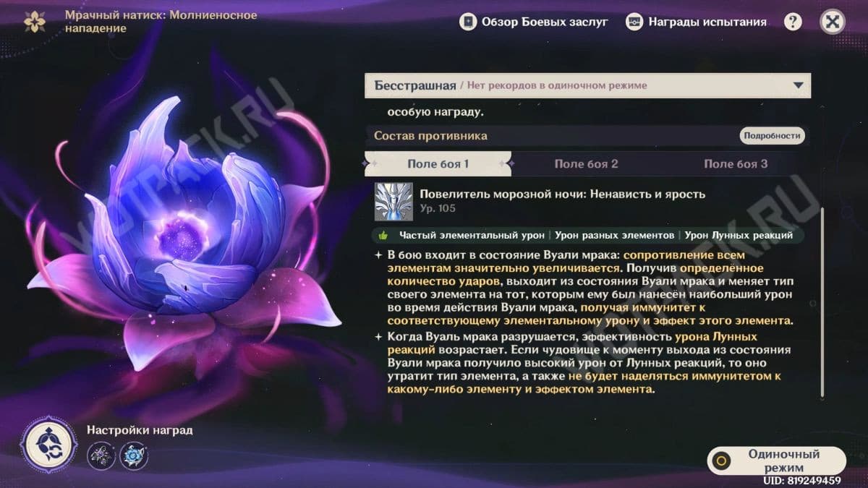This screenshot has width=868, height=488.
Task: Click the second reward icon under Настройки наград
Action: coord(134,456)
